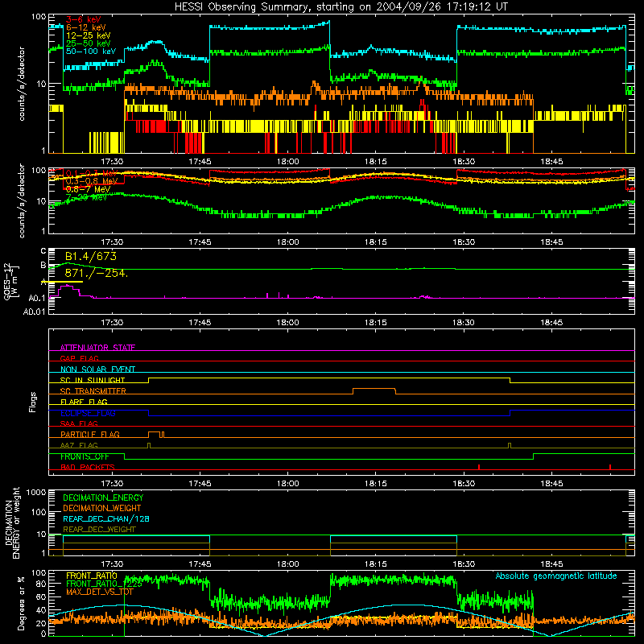Image resolution: width=644 pixels, height=644 pixels.
Task: Click the counts/s/detector label of MeV panel
Action: click(x=22, y=200)
